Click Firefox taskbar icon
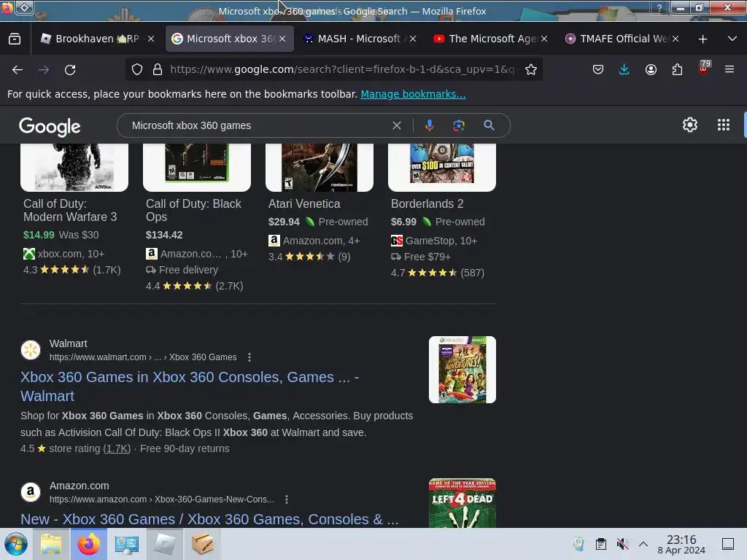The image size is (747, 560). [89, 544]
